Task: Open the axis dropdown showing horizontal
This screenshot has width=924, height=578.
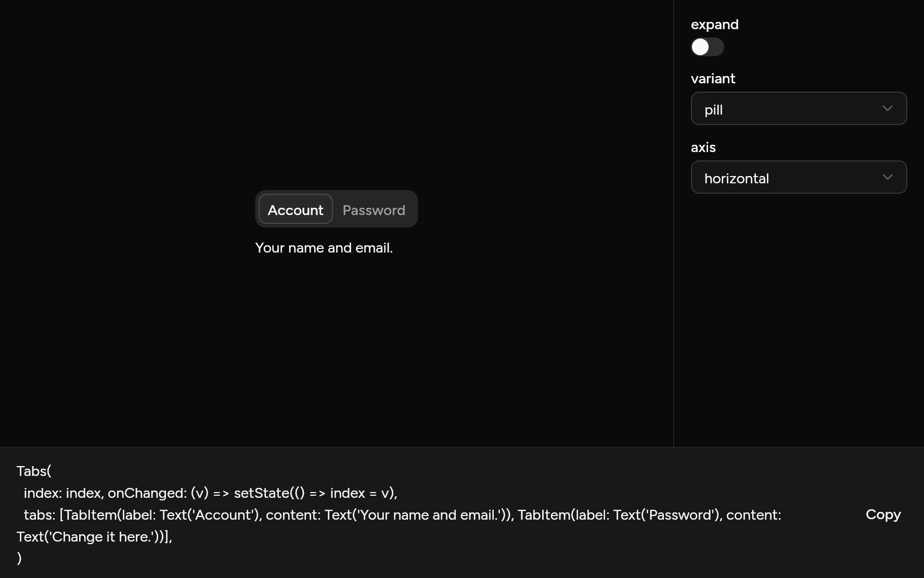Action: pyautogui.click(x=799, y=177)
